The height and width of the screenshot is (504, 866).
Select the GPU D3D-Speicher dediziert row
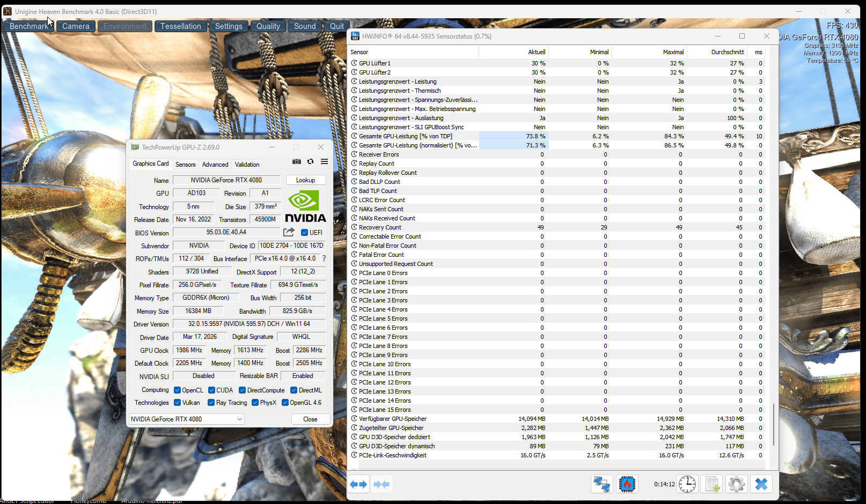(556, 437)
